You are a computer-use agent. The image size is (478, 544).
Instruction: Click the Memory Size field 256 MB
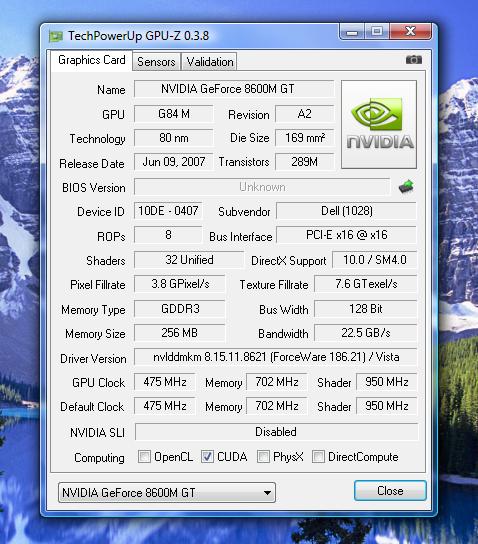coord(180,333)
